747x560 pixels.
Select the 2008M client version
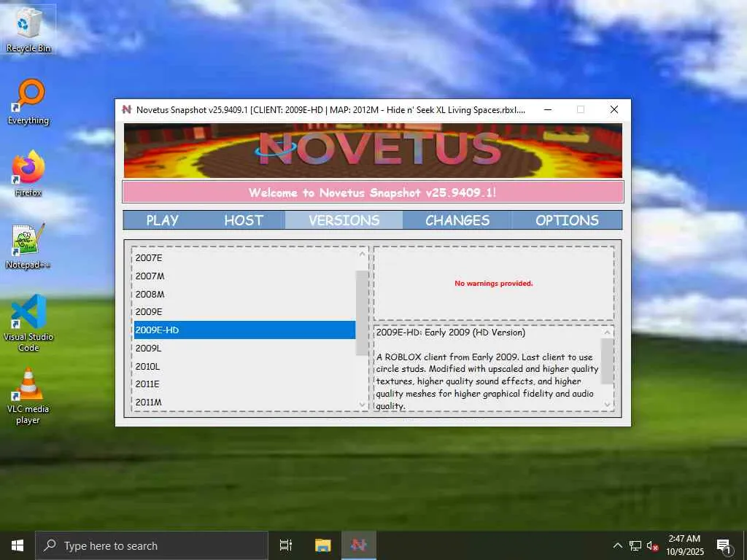tap(245, 294)
